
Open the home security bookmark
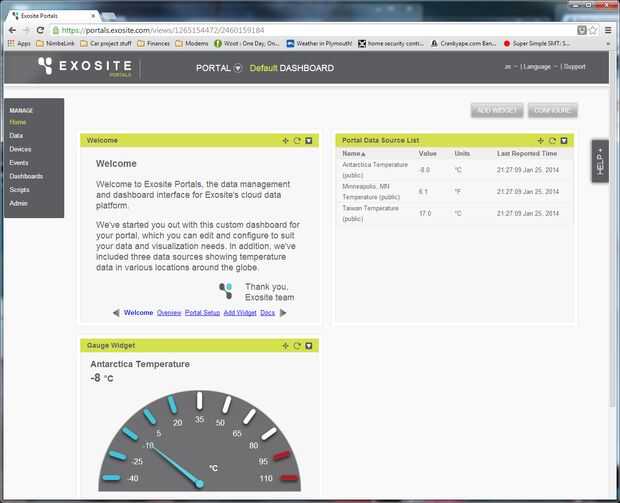(391, 43)
